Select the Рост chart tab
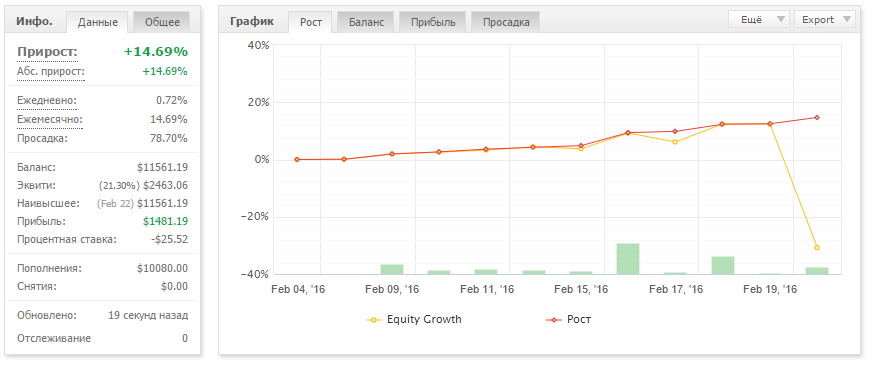 coord(310,22)
